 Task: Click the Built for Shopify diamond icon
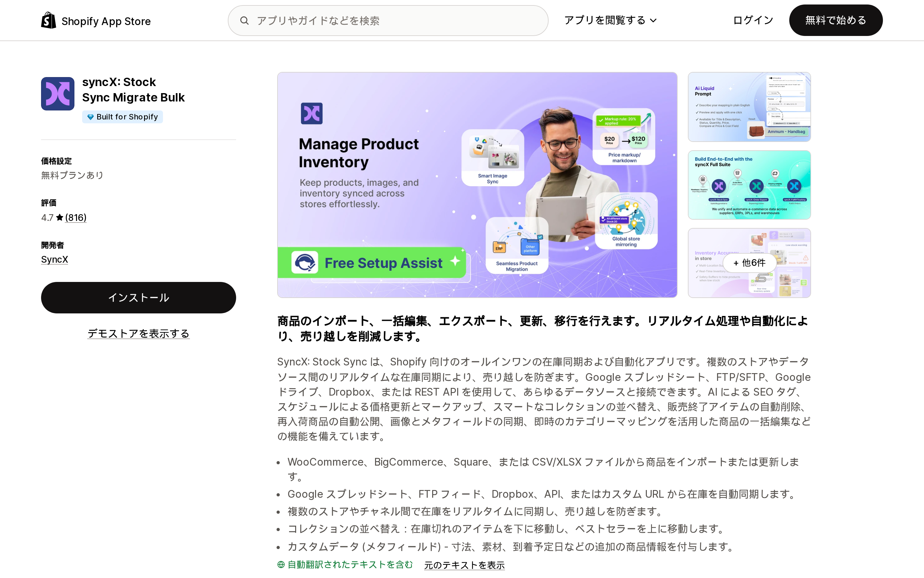90,117
